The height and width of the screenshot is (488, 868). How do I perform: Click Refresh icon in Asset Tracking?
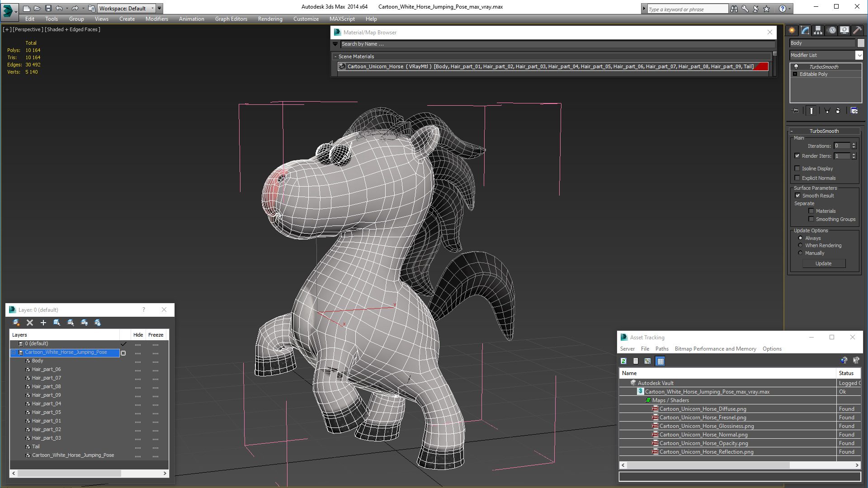(624, 361)
